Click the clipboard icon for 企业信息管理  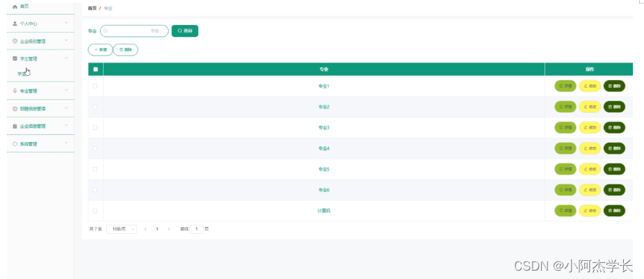[x=15, y=126]
